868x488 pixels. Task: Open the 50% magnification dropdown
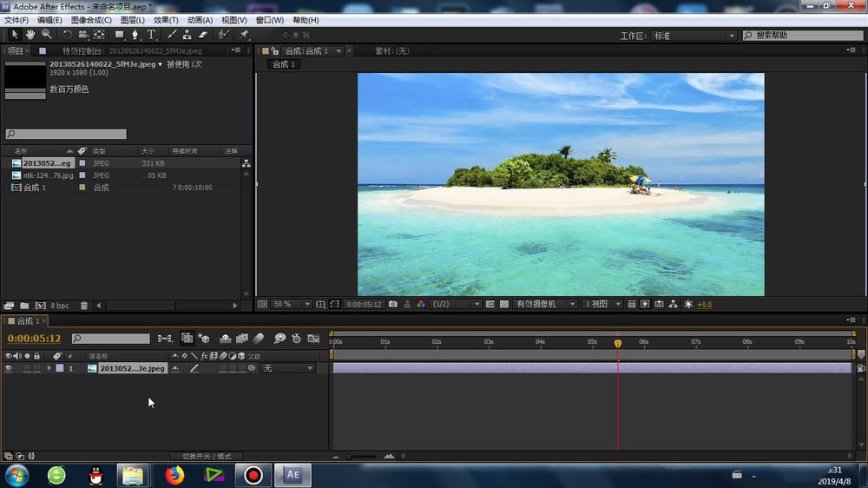(291, 305)
